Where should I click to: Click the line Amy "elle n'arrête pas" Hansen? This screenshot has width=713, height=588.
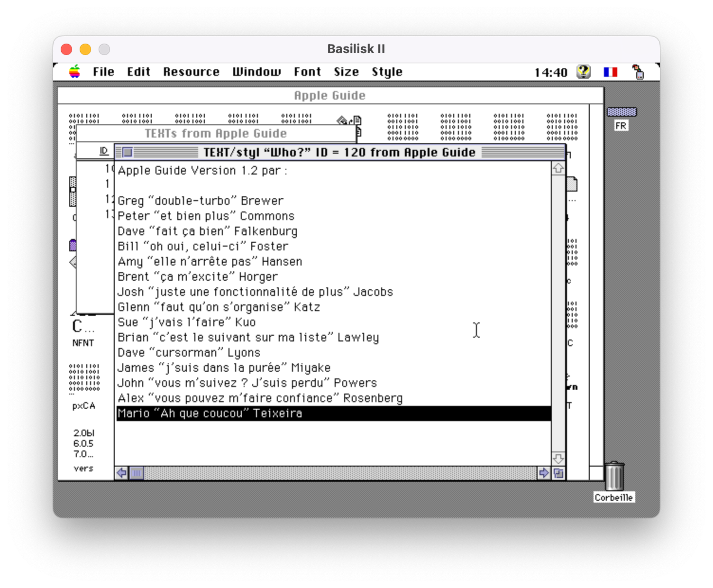pyautogui.click(x=210, y=262)
